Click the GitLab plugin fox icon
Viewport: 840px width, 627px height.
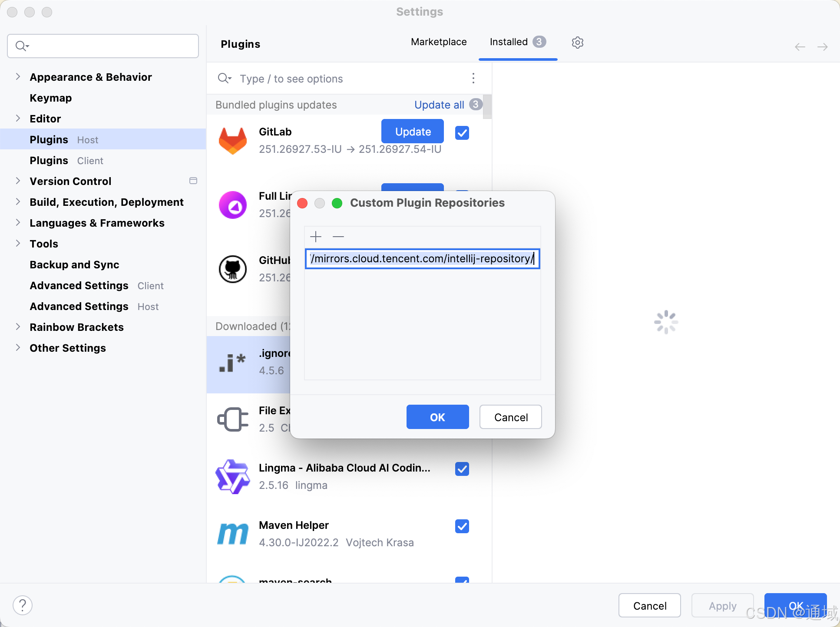click(233, 141)
